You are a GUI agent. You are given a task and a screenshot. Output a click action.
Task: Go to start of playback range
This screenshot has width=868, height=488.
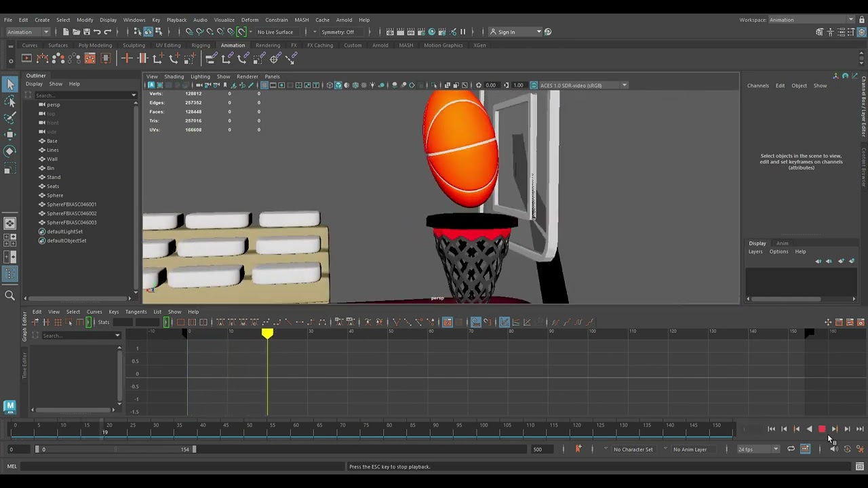(x=771, y=429)
